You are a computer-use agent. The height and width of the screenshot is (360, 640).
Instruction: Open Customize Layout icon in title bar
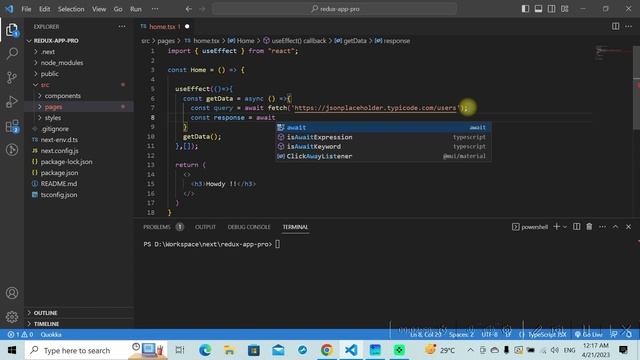coord(564,9)
